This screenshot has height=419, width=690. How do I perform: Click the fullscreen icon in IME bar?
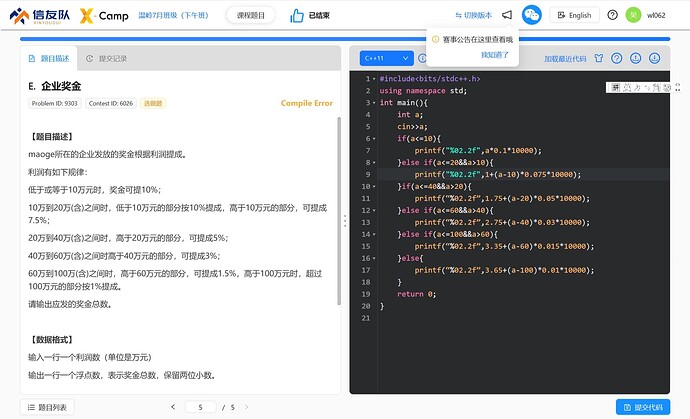point(678,88)
